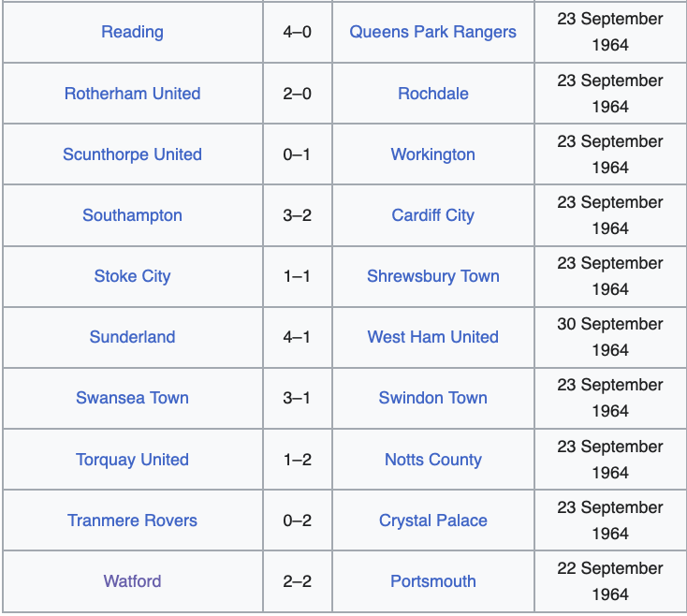687x616 pixels.
Task: Go to the Cardiff City page
Action: 432,215
